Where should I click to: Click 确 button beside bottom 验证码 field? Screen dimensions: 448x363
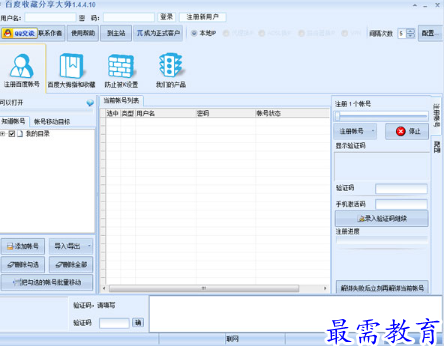tap(138, 323)
